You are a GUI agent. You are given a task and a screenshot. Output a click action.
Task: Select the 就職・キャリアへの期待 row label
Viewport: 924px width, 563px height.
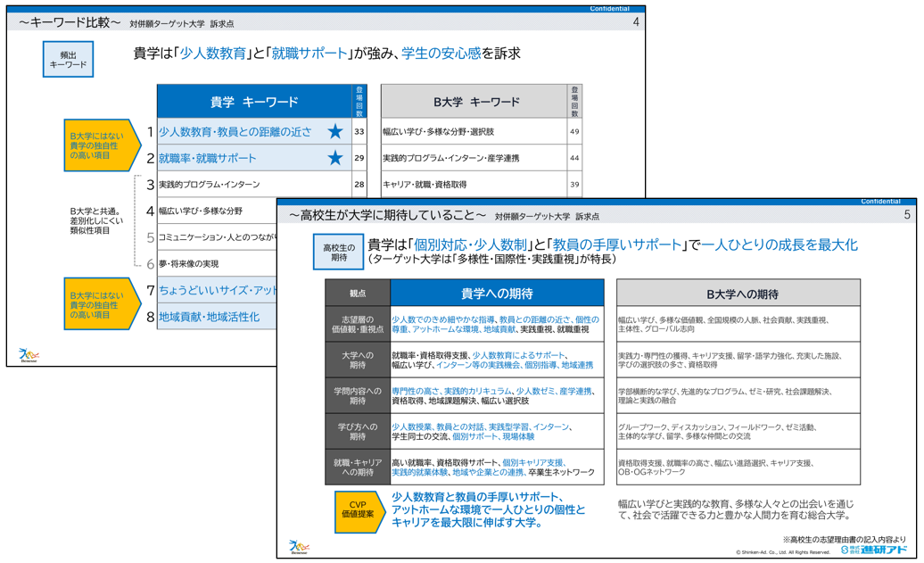tap(358, 468)
